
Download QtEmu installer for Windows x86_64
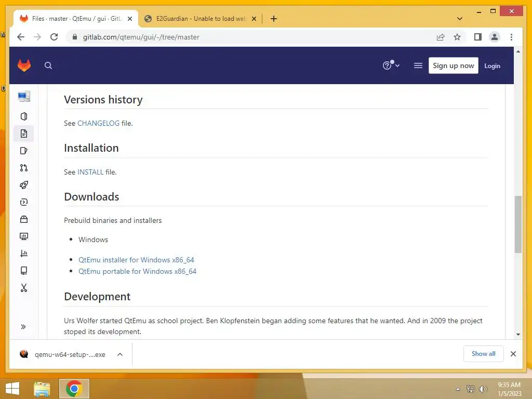pos(136,260)
